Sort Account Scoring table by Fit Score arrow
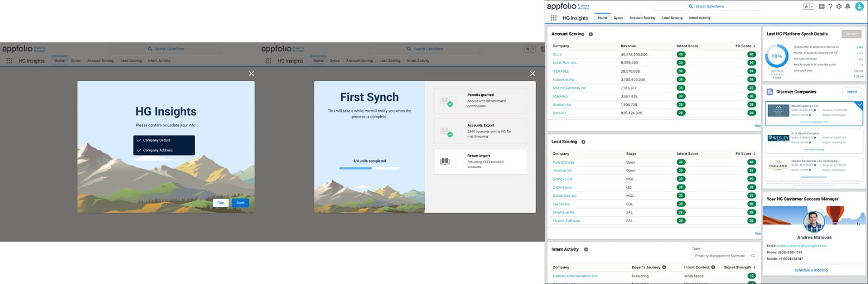Screen dimensions: 868x284 pos(754,46)
